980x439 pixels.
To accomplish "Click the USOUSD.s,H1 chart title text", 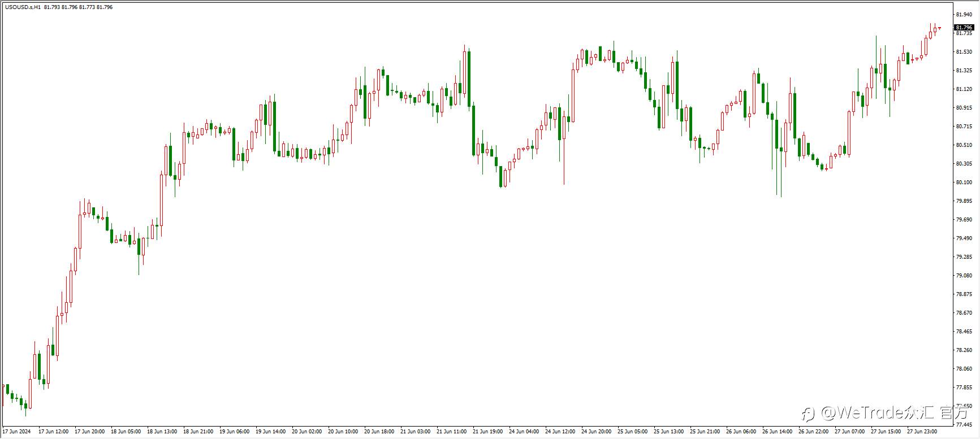I will click(x=23, y=7).
